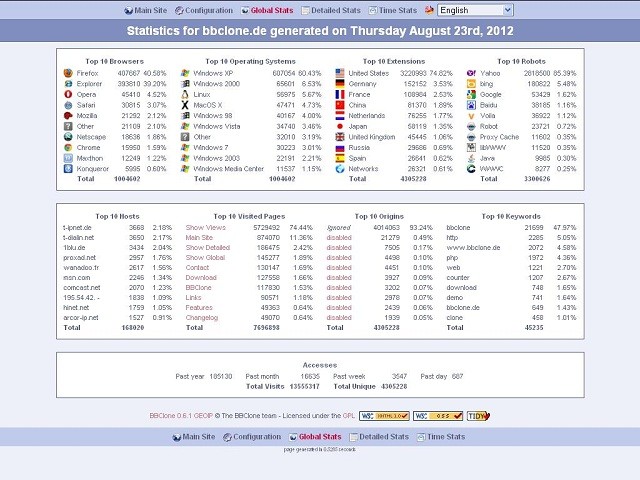Image resolution: width=640 pixels, height=480 pixels.
Task: Click the United Kingdom flag icon
Action: (x=340, y=137)
